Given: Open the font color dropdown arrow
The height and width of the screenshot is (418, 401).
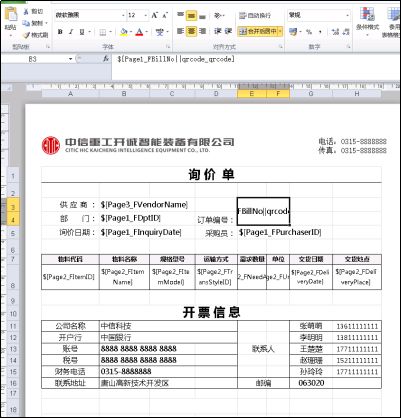Looking at the screenshot, I should click(x=148, y=32).
